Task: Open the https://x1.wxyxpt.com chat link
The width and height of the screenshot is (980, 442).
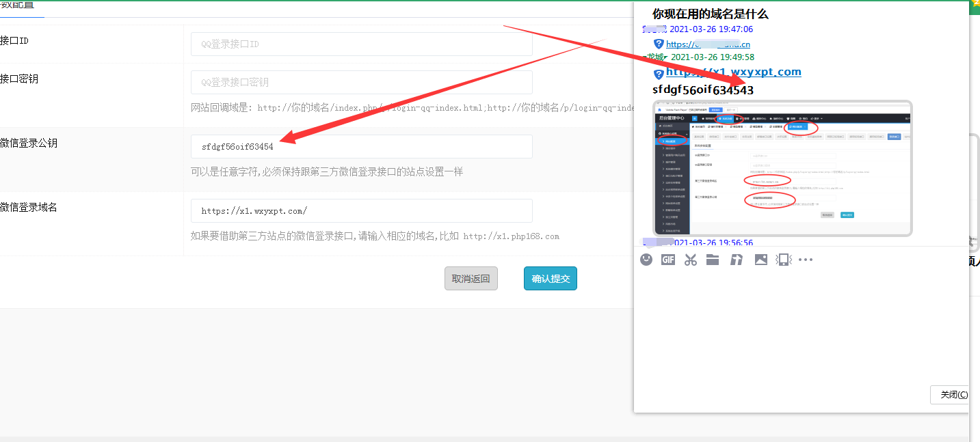Action: point(733,72)
